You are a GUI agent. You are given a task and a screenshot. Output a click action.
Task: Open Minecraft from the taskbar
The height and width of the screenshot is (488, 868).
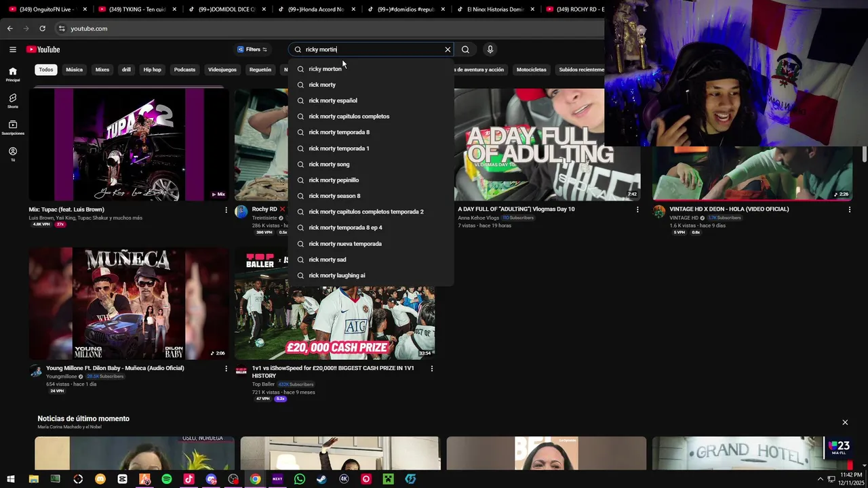coord(388,479)
